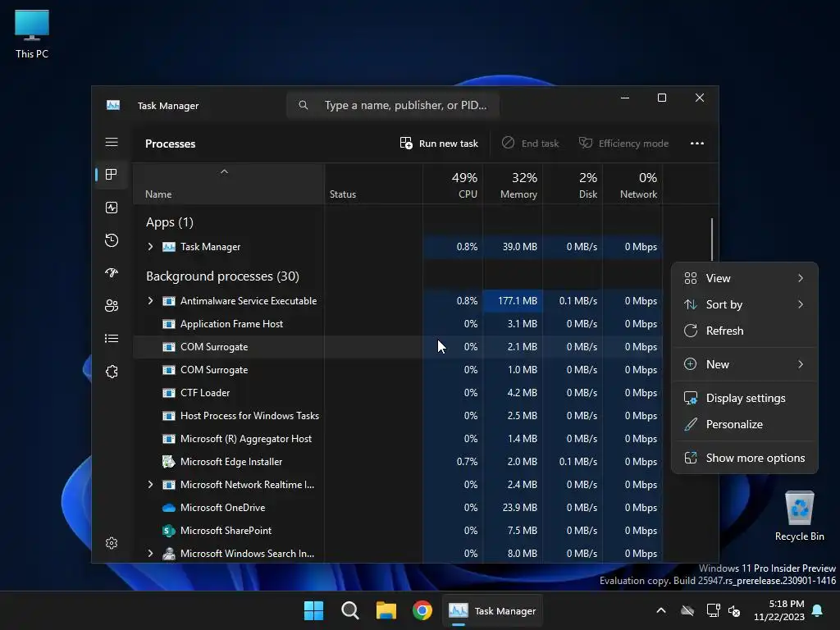The width and height of the screenshot is (840, 630).
Task: Open the Details page icon in sidebar
Action: (112, 339)
